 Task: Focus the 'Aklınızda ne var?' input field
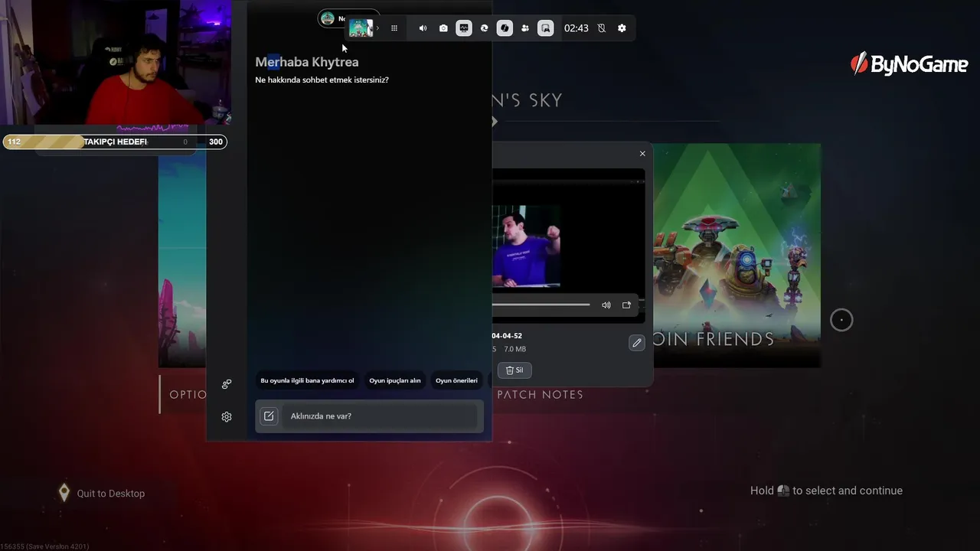coord(381,416)
